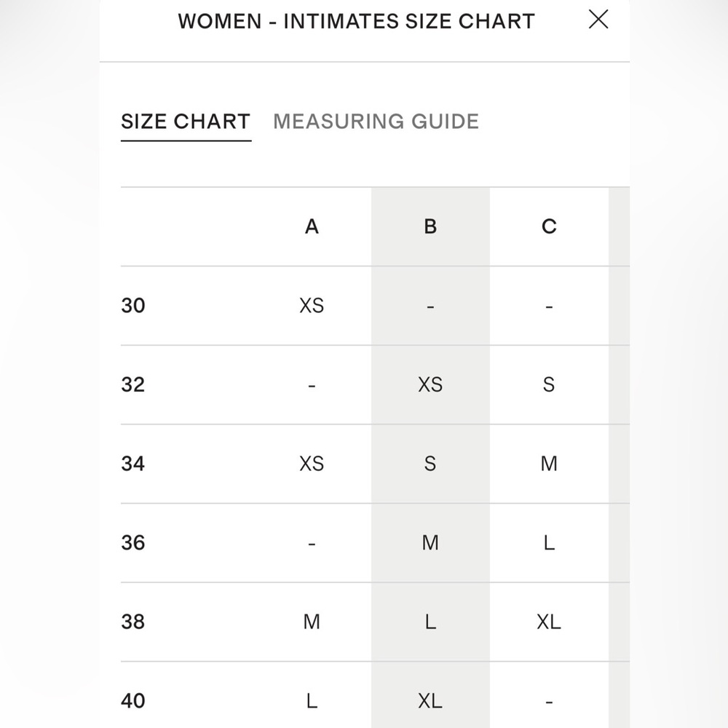Click the M cell for 34C
This screenshot has width=728, height=728.
pos(549,463)
